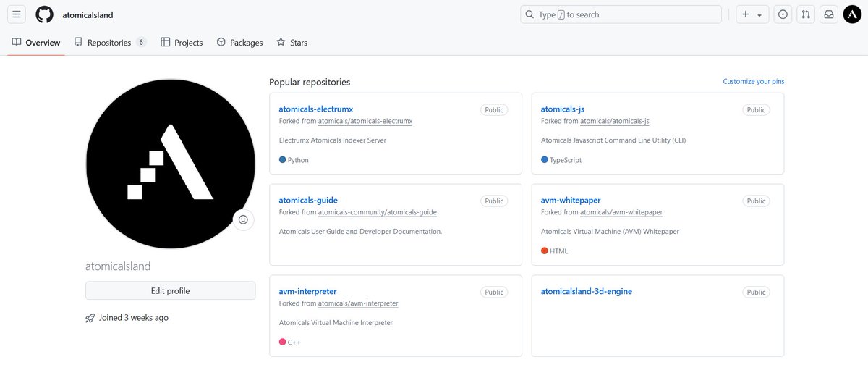
Task: Open the Notifications inbox icon
Action: (x=829, y=14)
